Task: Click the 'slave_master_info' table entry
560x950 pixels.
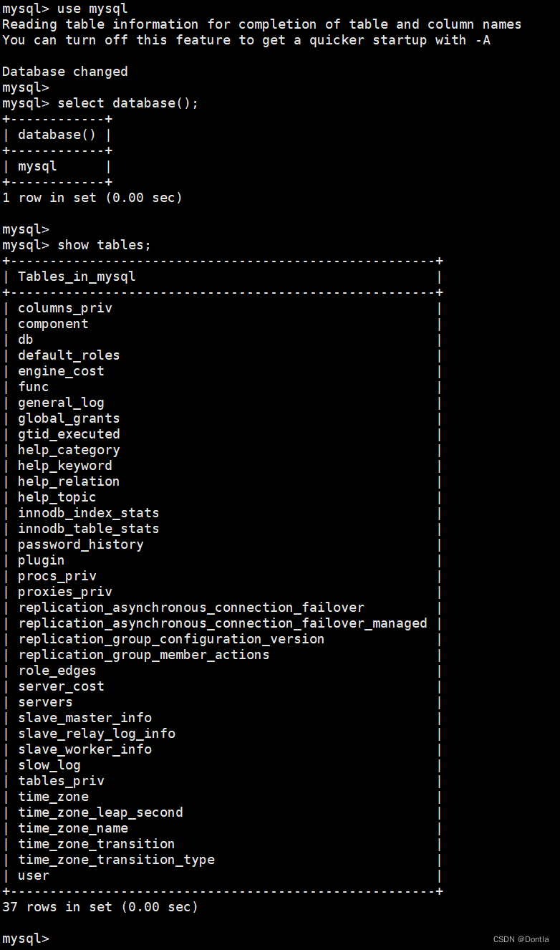Action: [85, 718]
